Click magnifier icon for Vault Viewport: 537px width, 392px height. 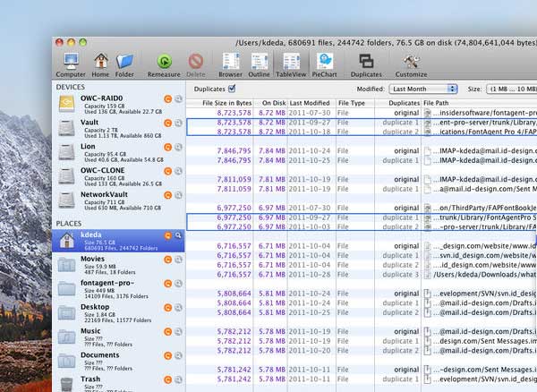tap(178, 123)
